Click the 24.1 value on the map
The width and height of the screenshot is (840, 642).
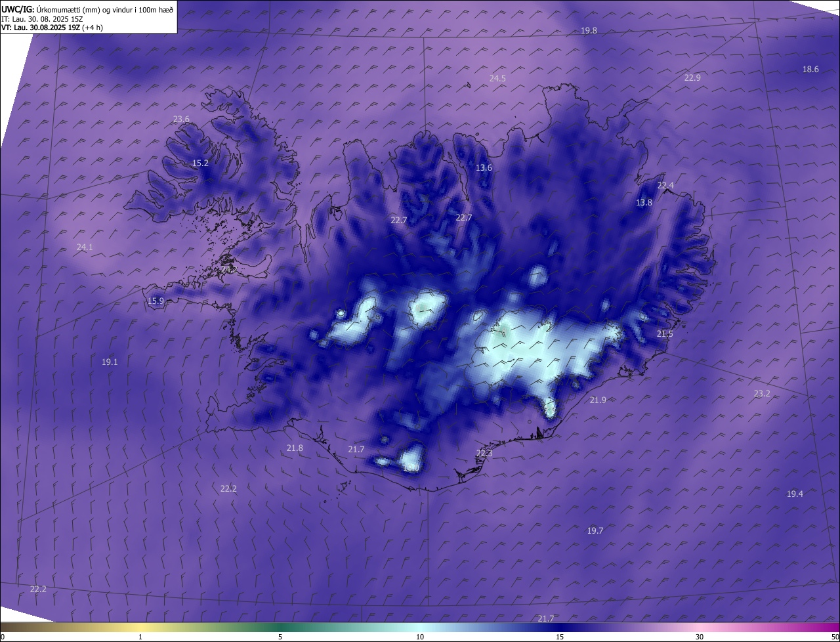[x=85, y=247]
